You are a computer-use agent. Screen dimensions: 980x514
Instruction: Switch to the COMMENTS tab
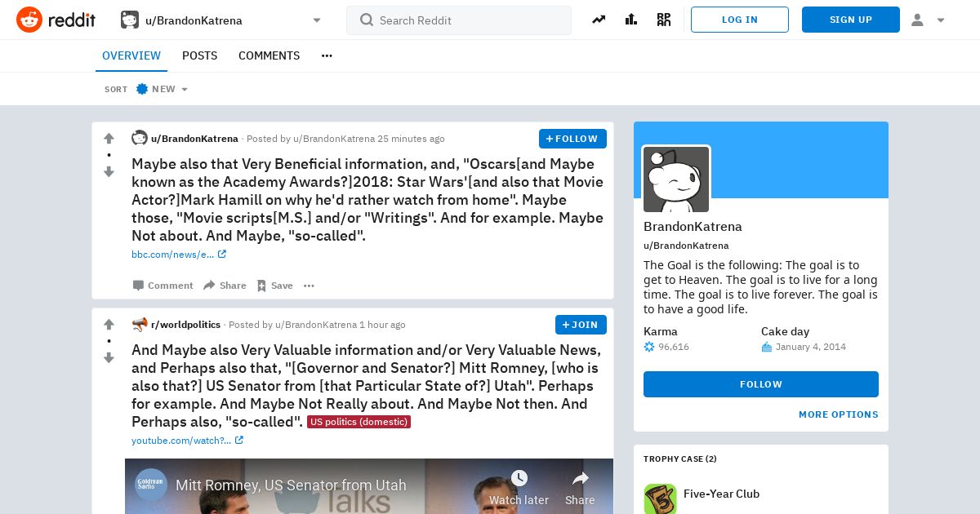[x=269, y=55]
